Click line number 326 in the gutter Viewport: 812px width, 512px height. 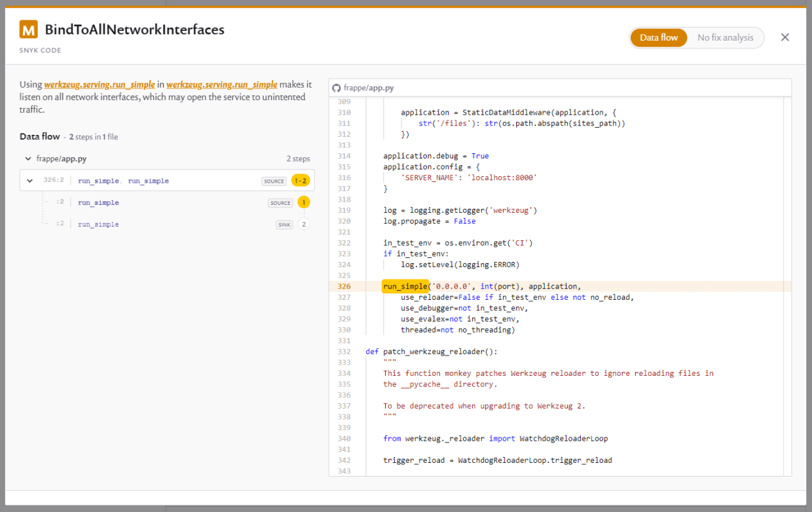coord(344,286)
